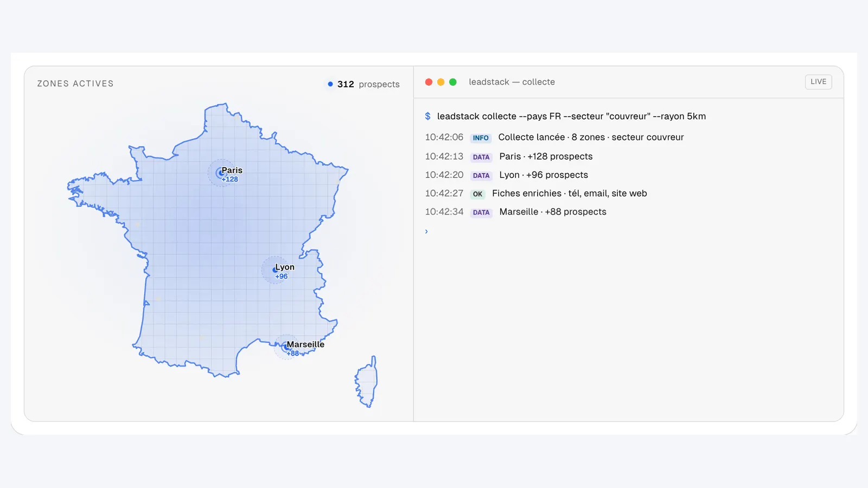Click the '+128' label under Paris
The height and width of the screenshot is (488, 868).
click(x=230, y=179)
